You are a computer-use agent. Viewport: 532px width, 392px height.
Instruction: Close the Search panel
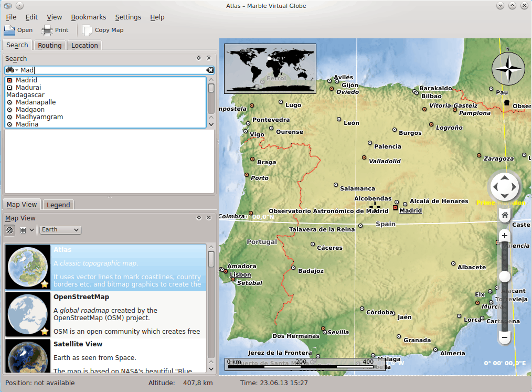209,58
